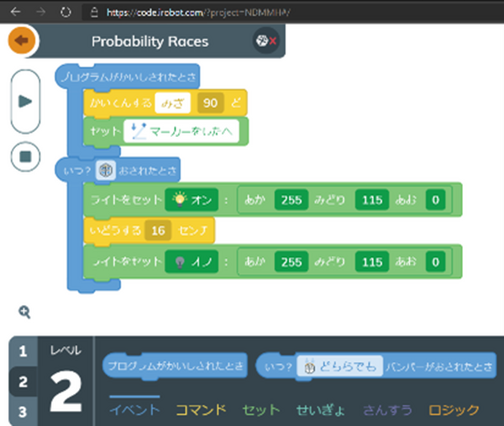This screenshot has width=504, height=426.
Task: Open the コマンド block category
Action: 200,409
